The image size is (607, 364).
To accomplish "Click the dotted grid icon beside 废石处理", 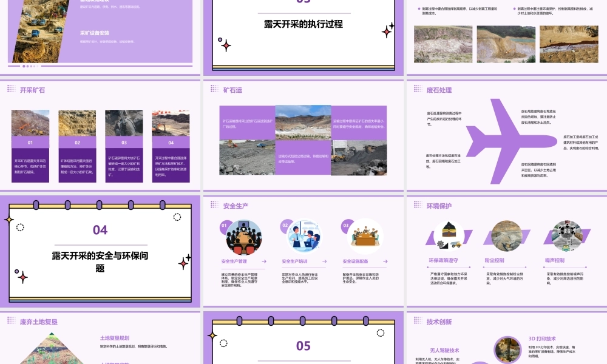I will coord(418,89).
